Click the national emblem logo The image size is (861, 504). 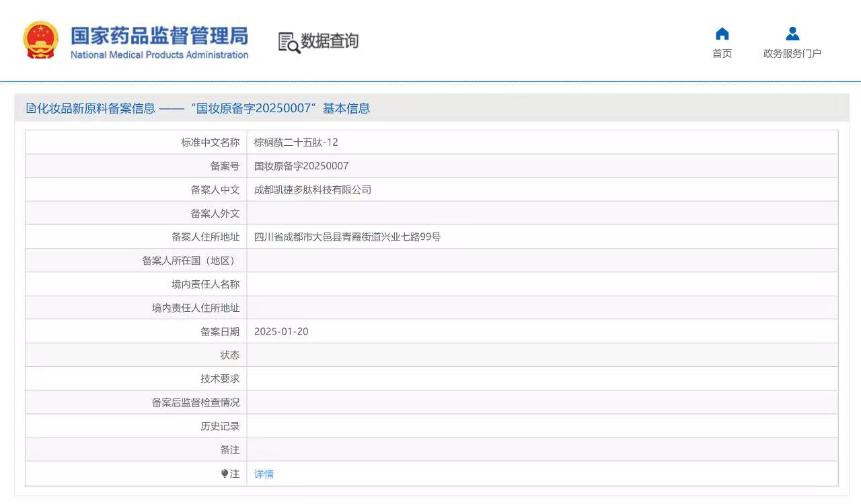[40, 40]
